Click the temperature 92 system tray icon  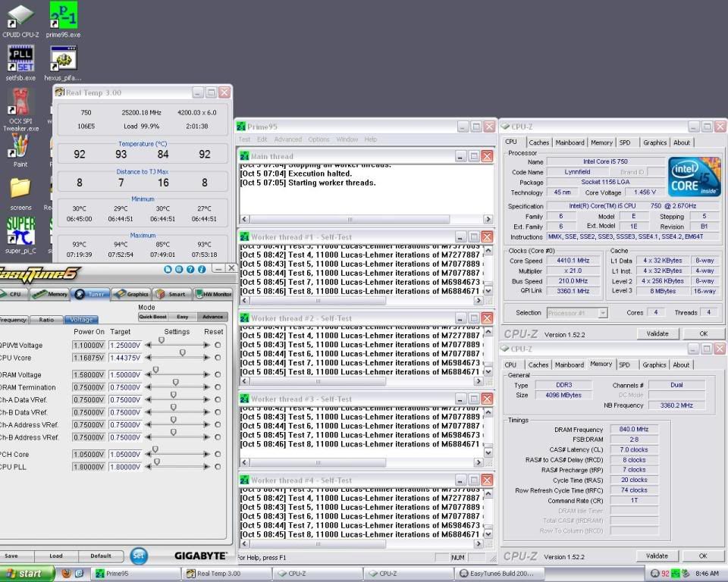(x=665, y=574)
